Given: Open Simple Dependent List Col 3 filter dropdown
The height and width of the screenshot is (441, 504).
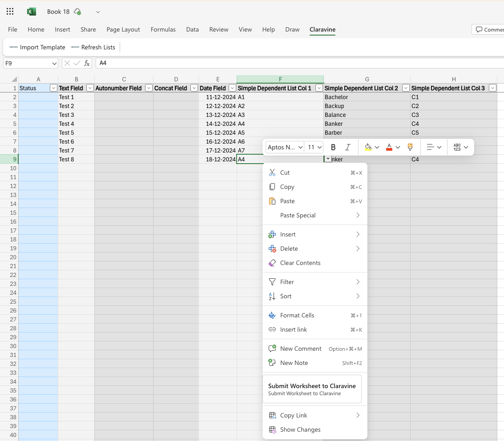Looking at the screenshot, I should (x=492, y=88).
